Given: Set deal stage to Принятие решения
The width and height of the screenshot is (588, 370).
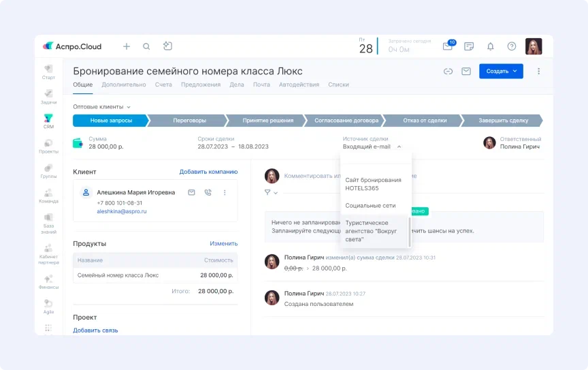Looking at the screenshot, I should (x=267, y=121).
